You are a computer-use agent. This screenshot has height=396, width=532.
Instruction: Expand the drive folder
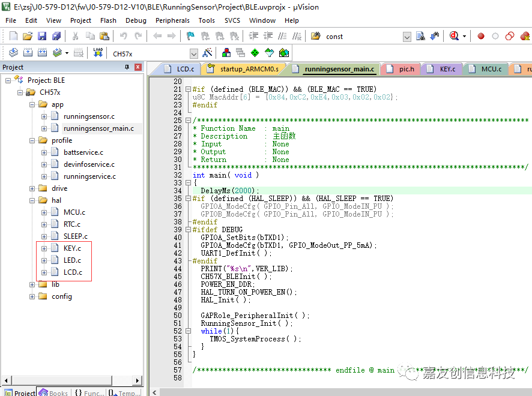(x=32, y=188)
